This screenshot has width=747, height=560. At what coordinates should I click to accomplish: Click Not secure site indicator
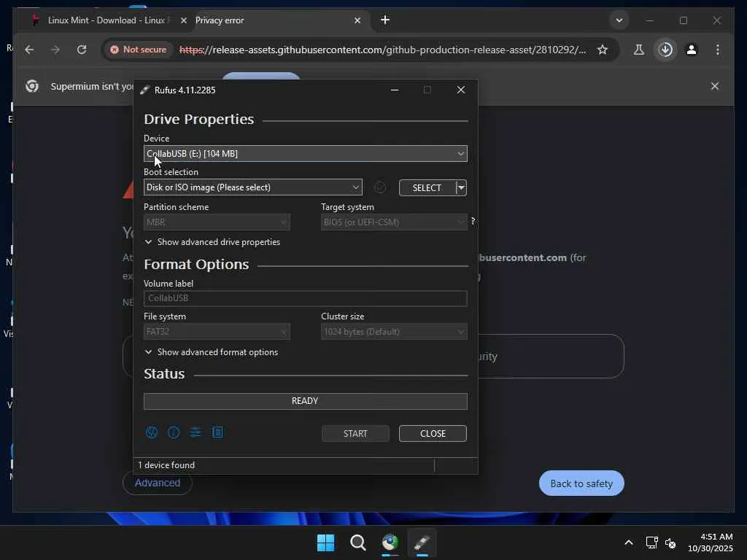(x=139, y=50)
